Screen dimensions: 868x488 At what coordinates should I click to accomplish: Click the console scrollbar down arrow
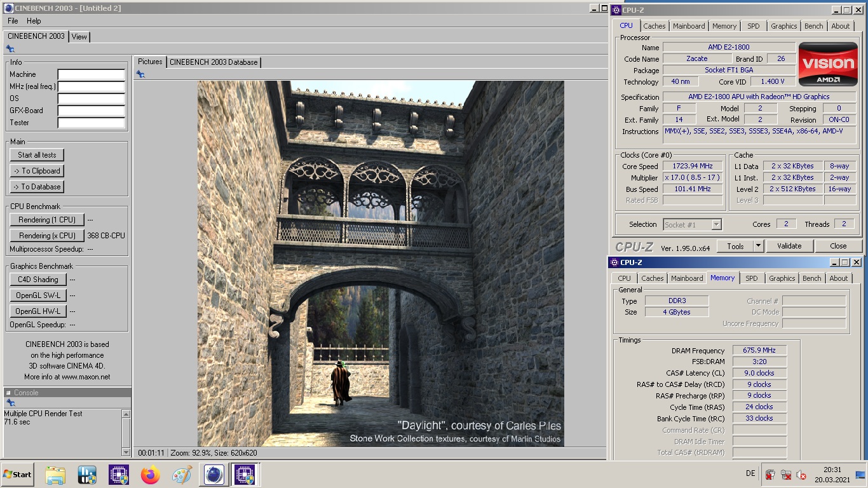click(x=126, y=452)
